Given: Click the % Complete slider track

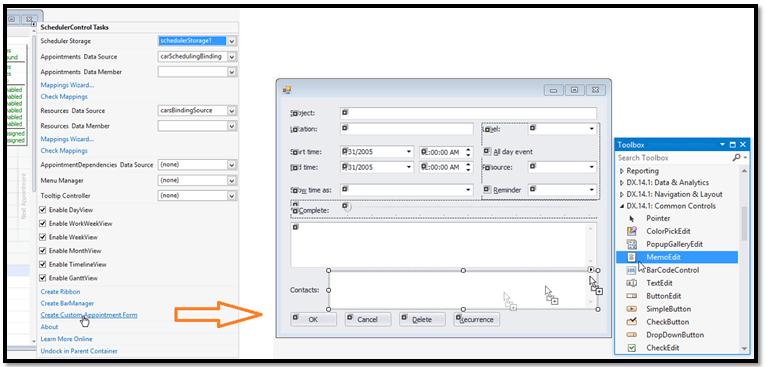Looking at the screenshot, I should [468, 208].
